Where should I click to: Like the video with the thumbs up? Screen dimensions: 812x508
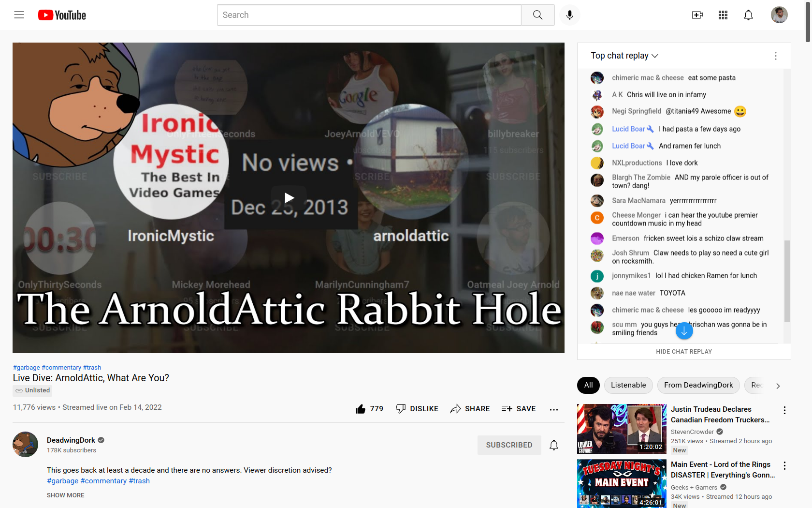coord(369,409)
